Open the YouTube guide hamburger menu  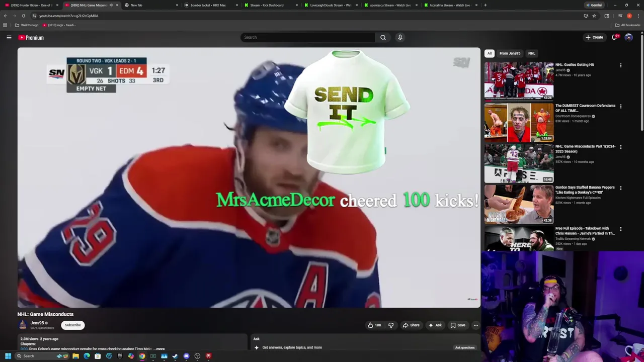tap(9, 38)
